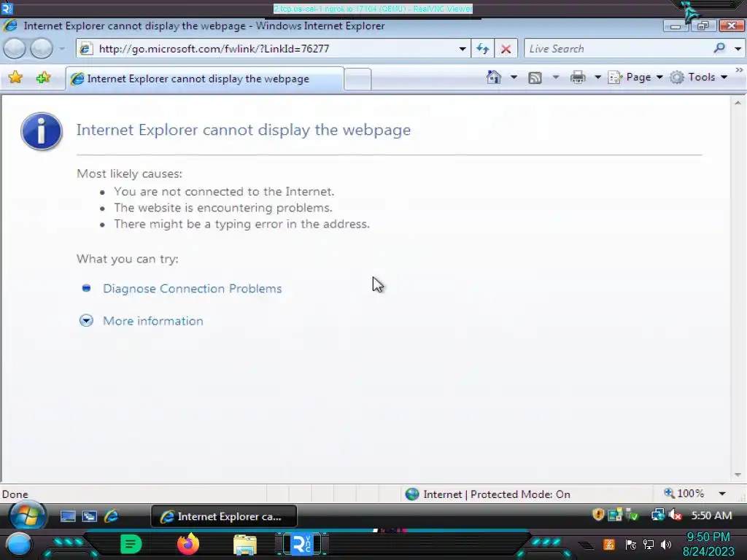The image size is (747, 560).
Task: Click the Back navigation button
Action: click(x=15, y=49)
